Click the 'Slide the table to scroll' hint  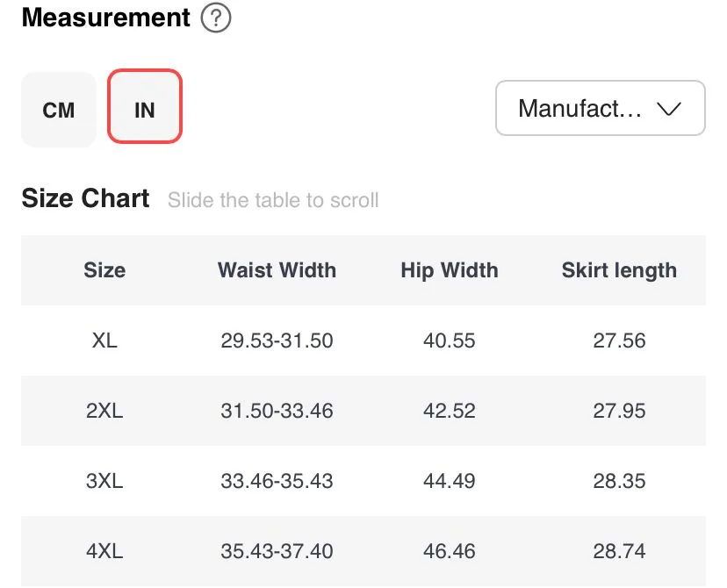click(273, 200)
